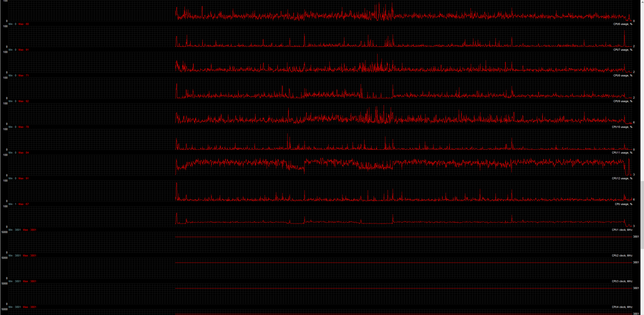Click the CPU2 clock MHz label
This screenshot has height=315, width=644.
coord(622,256)
